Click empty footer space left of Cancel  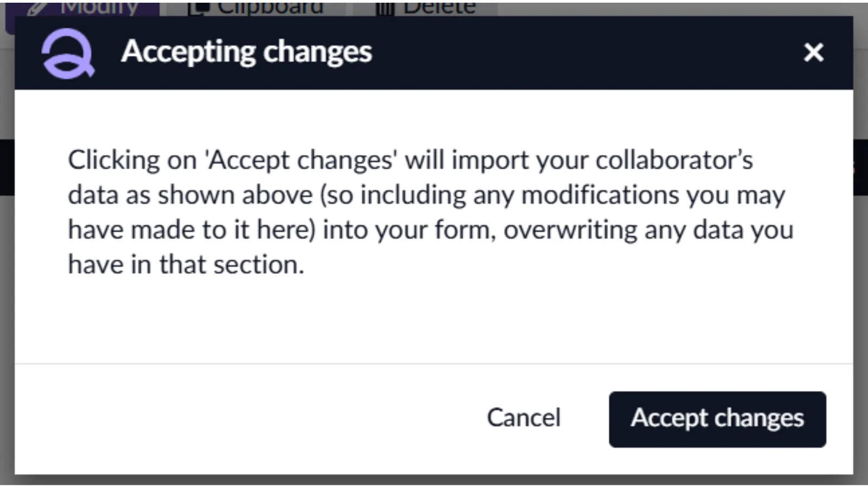[x=244, y=418]
